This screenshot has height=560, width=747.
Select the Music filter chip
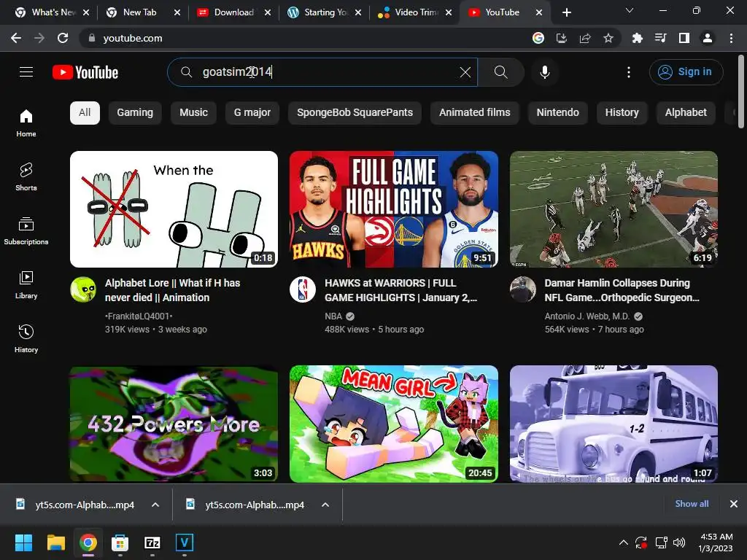(193, 113)
